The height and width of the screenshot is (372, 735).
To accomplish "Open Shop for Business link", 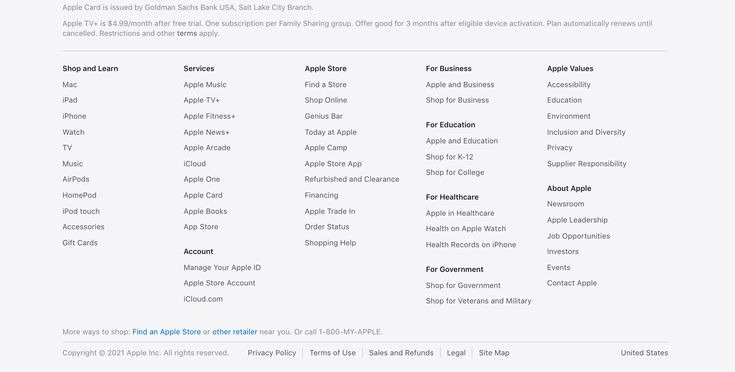I will tap(457, 100).
